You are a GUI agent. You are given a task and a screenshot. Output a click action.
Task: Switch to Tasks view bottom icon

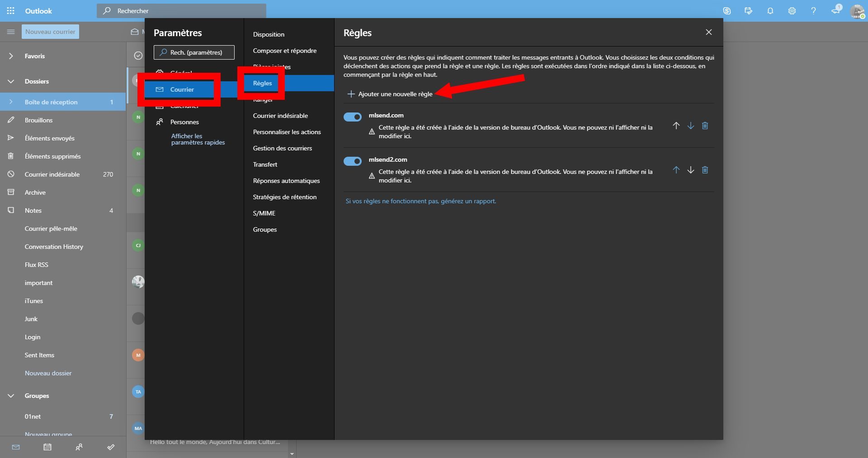tap(111, 447)
